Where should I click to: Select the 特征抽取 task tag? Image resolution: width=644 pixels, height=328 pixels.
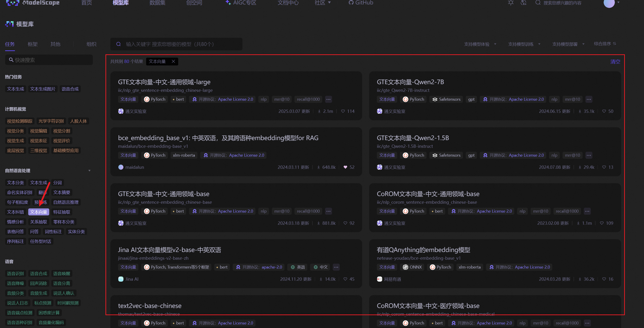coord(62,212)
